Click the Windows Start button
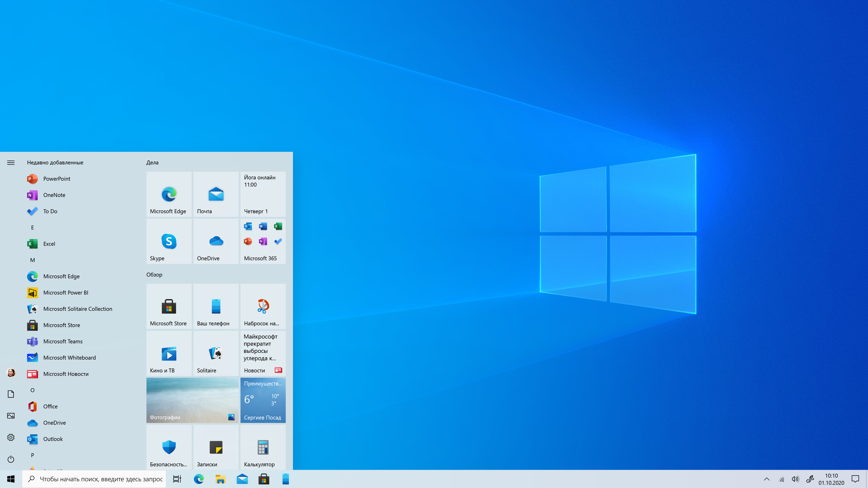The width and height of the screenshot is (868, 488). coord(11,479)
